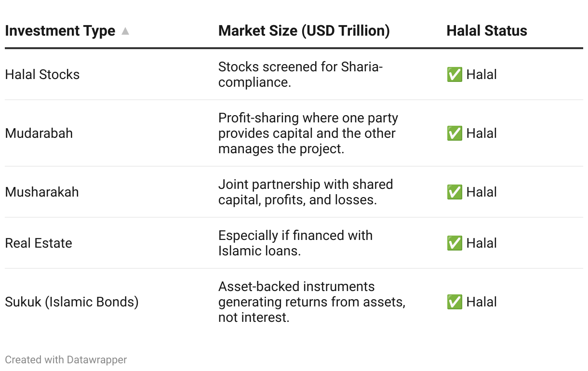The width and height of the screenshot is (588, 371).
Task: Click the green checkmark in Sukuk row
Action: click(x=454, y=302)
